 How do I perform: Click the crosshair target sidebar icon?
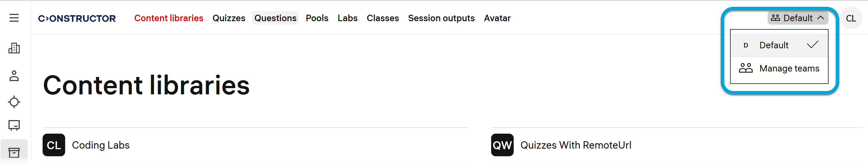[x=14, y=102]
